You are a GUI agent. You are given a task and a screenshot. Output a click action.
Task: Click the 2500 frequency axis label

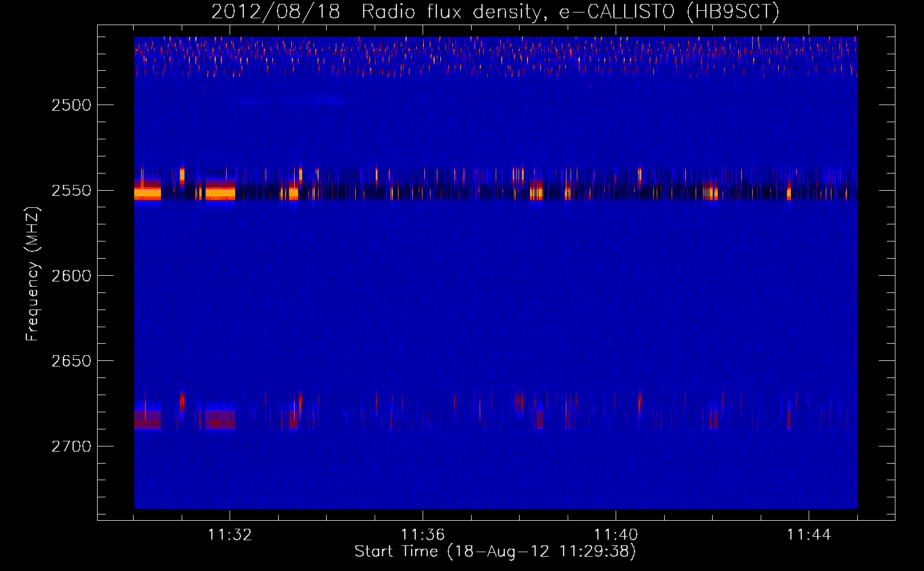[71, 105]
